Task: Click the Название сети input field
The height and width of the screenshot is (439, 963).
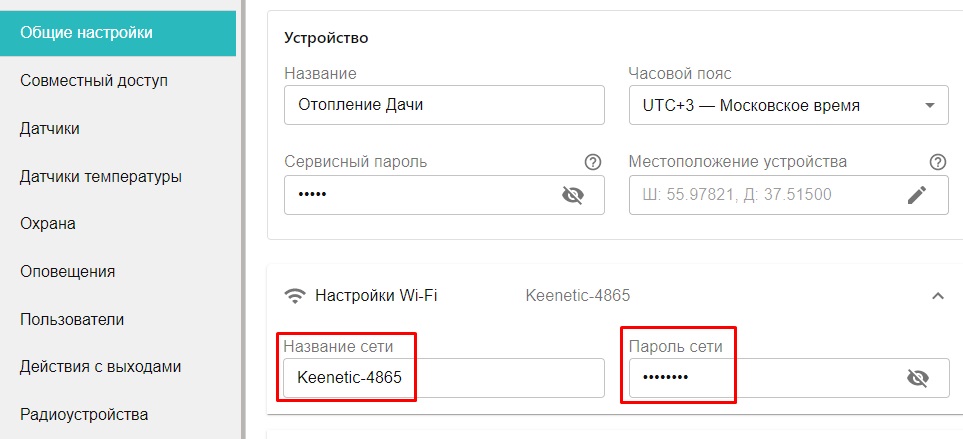Action: click(x=444, y=378)
